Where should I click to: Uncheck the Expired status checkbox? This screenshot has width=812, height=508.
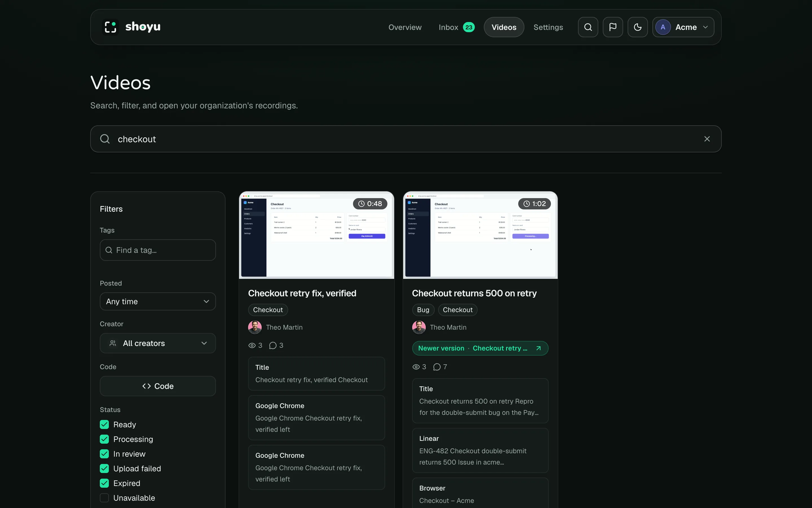tap(104, 483)
